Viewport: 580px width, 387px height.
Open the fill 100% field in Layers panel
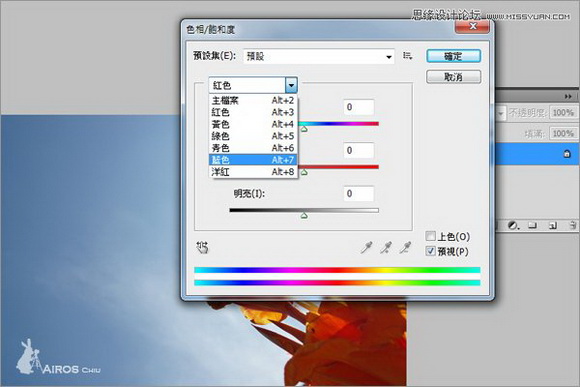(x=563, y=133)
